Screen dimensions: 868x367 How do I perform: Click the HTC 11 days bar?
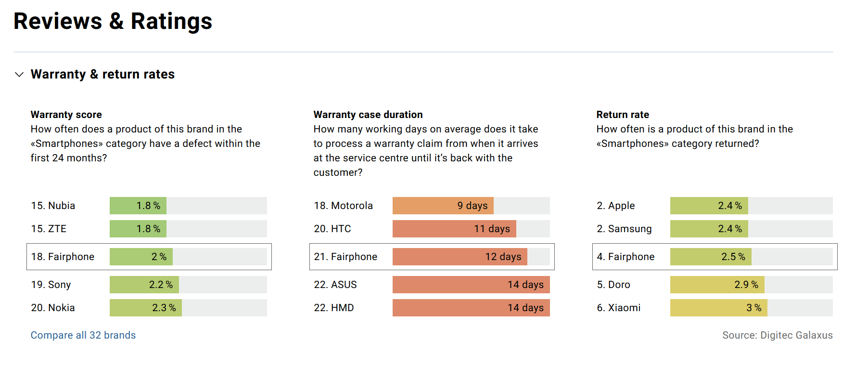click(454, 229)
